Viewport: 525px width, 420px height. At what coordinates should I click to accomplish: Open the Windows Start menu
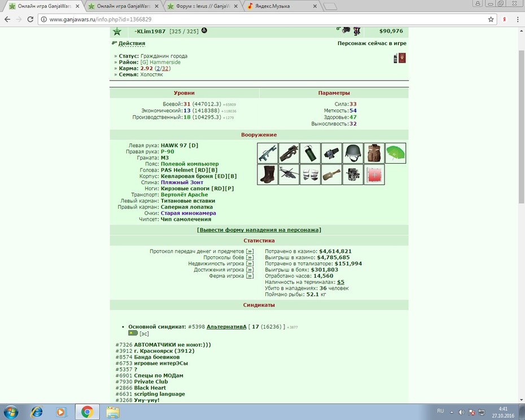[10, 412]
